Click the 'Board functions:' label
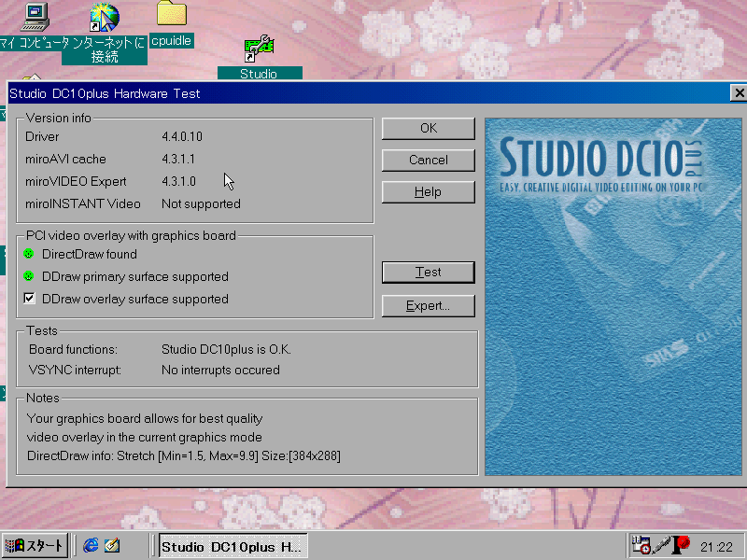 point(73,349)
